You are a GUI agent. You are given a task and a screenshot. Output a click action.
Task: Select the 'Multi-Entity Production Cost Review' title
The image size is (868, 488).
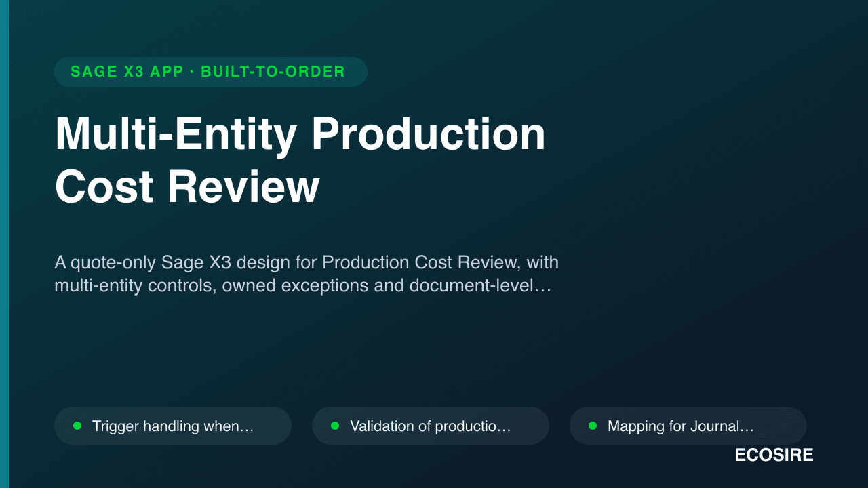click(x=300, y=161)
